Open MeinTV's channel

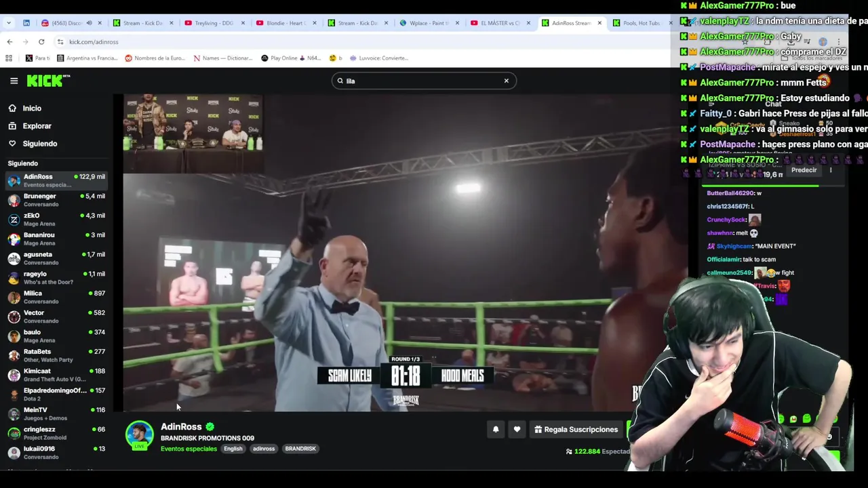point(57,413)
